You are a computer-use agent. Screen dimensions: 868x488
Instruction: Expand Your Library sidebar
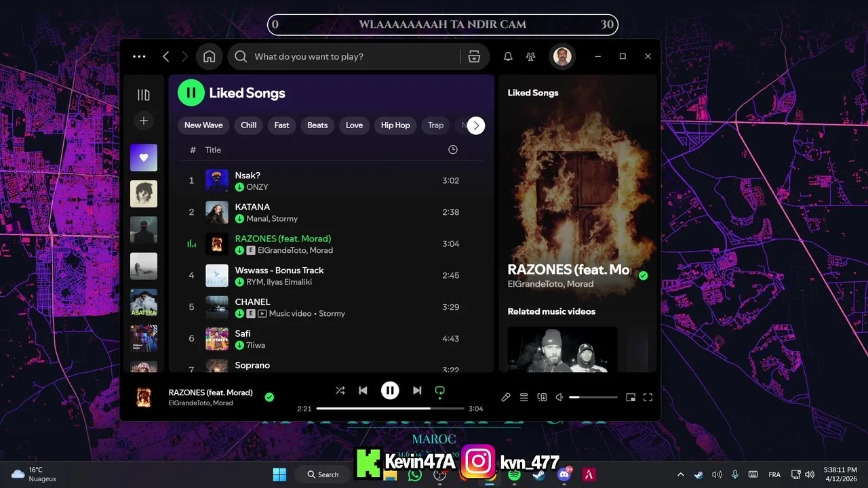click(144, 95)
